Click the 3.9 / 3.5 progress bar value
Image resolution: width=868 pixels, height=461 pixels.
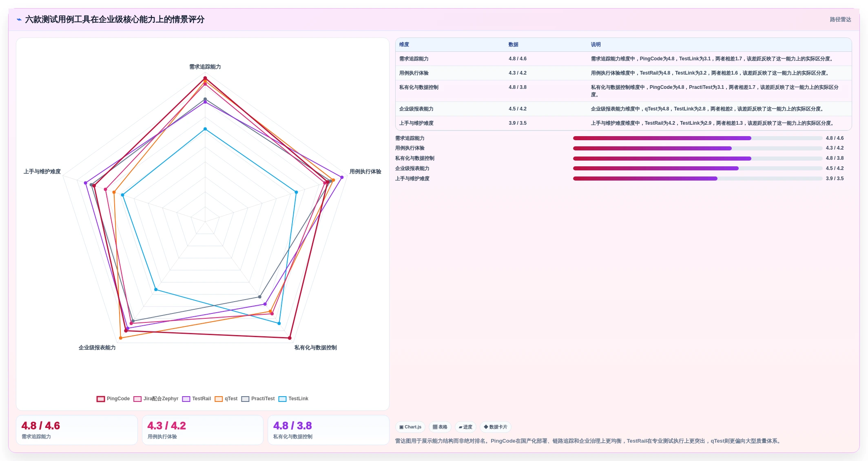click(835, 179)
